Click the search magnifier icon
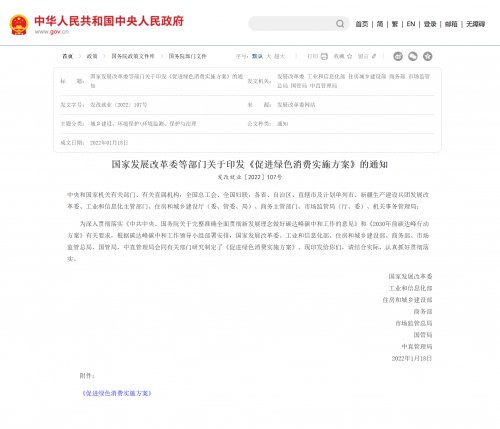The image size is (500, 429). 340,24
